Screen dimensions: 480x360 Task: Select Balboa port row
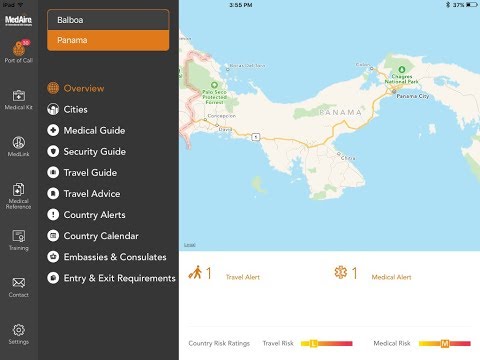click(x=108, y=20)
